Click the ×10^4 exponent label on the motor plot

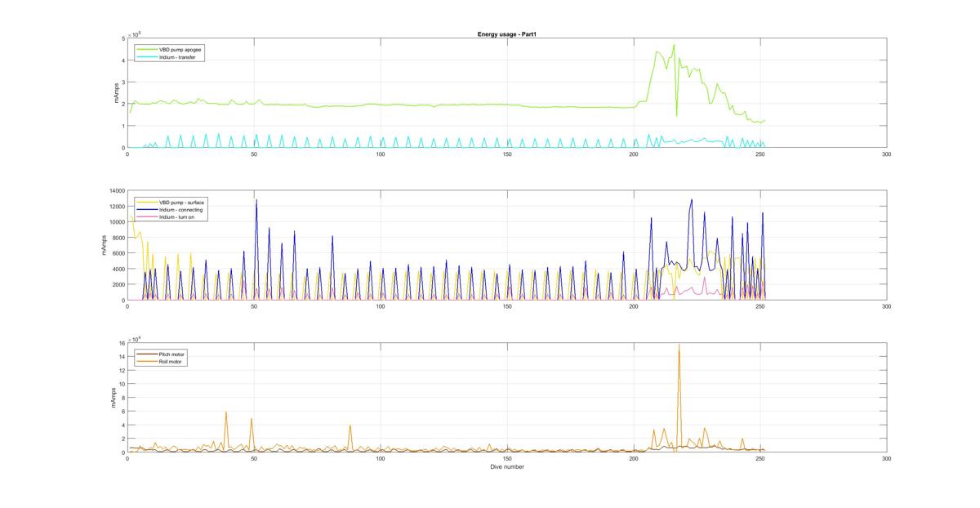click(134, 338)
